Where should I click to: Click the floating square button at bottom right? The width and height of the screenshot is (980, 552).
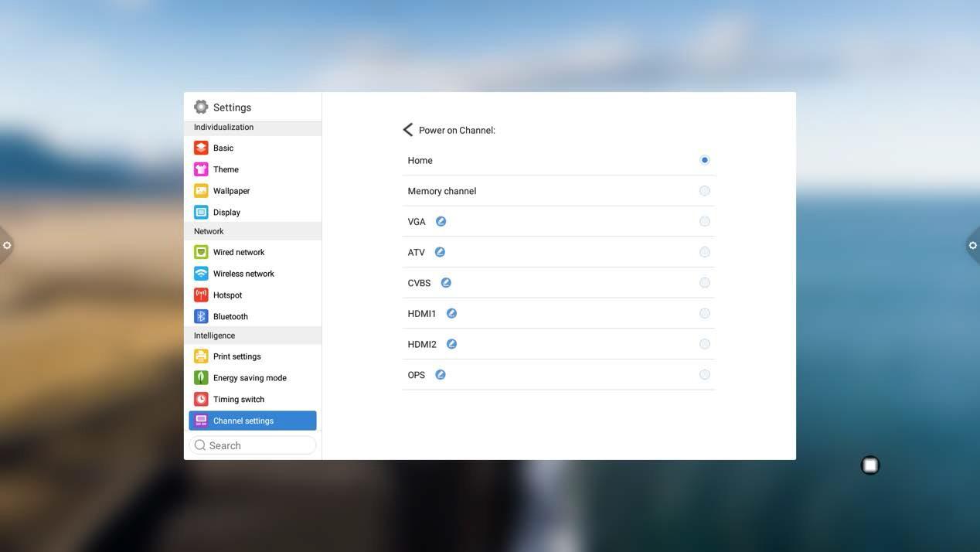(869, 465)
